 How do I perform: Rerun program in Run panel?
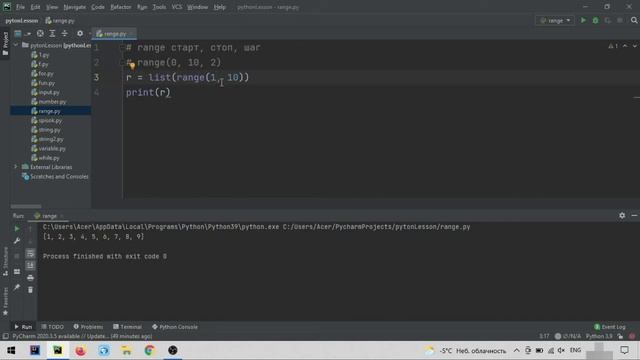coord(17,229)
